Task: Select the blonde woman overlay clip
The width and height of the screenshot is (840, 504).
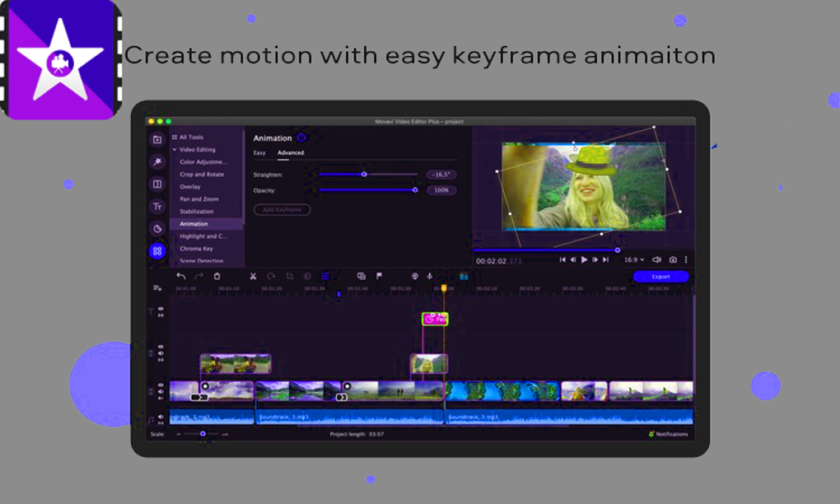Action: point(429,364)
